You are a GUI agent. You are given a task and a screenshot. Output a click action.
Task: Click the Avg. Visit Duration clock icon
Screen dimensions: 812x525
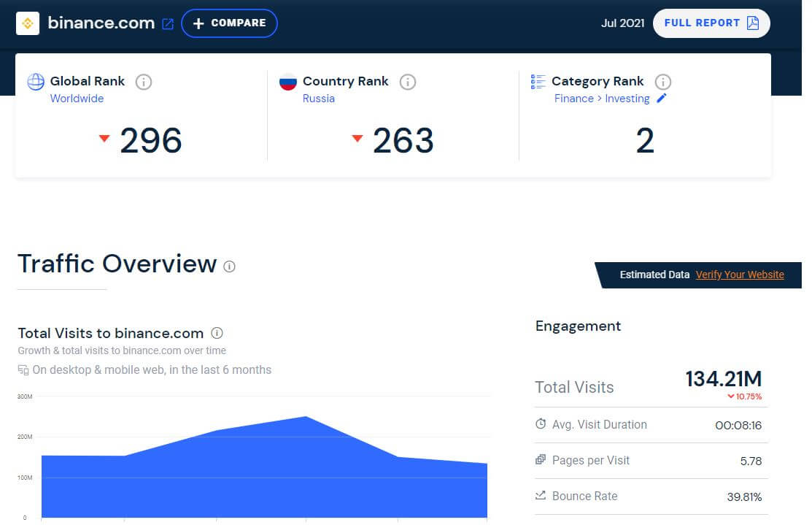coord(541,424)
